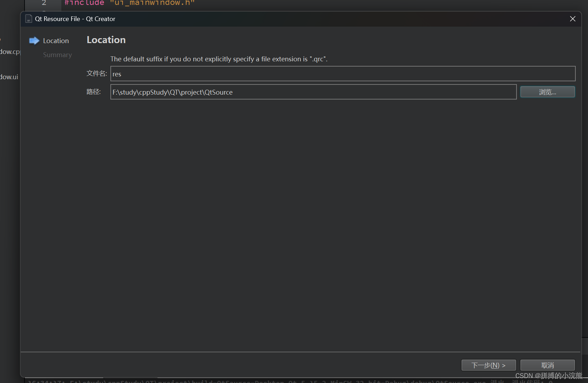Click the Qt Resource File - Qt Creator title
The height and width of the screenshot is (383, 588).
tap(75, 19)
